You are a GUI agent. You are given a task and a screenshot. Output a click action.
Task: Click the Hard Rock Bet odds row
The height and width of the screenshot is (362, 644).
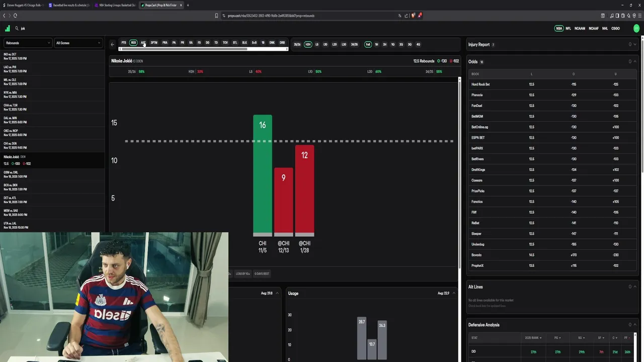point(552,84)
